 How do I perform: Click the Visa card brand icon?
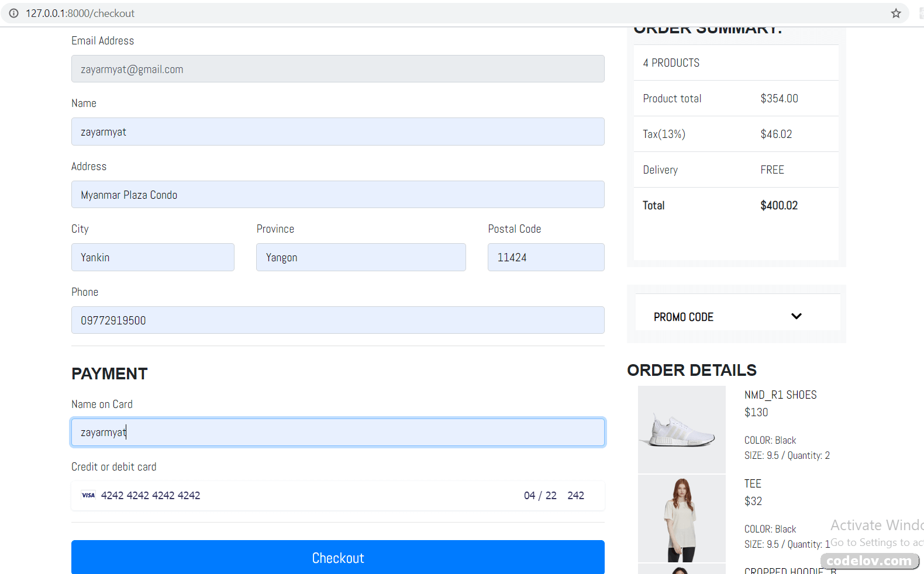[88, 495]
